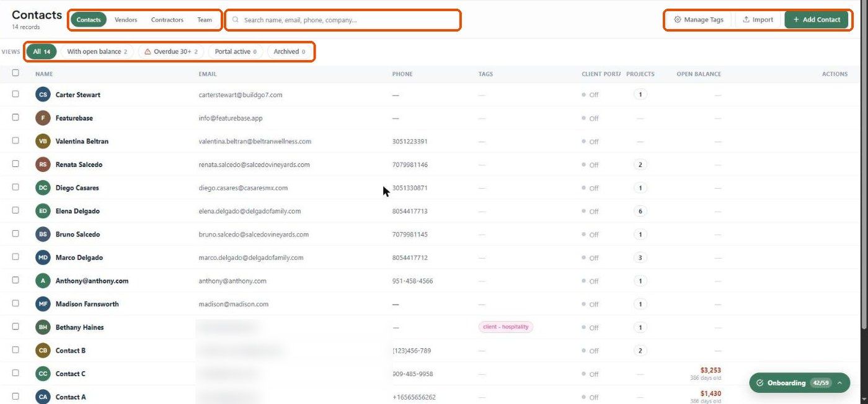
Task: Click Madison Farnsworth's MF avatar
Action: click(x=43, y=304)
